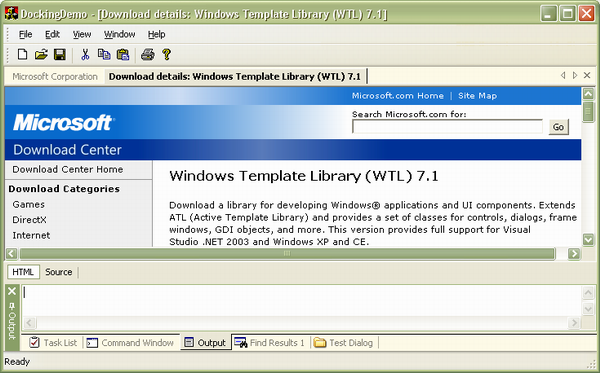This screenshot has height=373, width=600.
Task: Switch to the Source view tab
Action: tap(59, 272)
